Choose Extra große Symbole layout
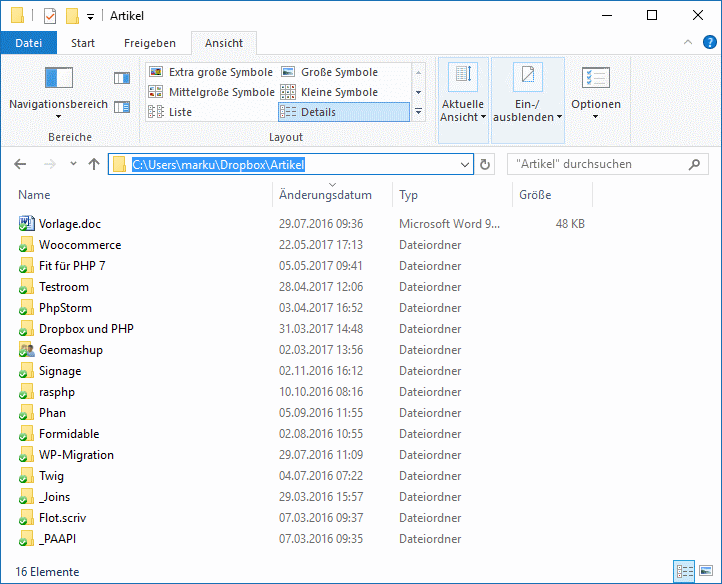This screenshot has height=584, width=722. 211,72
